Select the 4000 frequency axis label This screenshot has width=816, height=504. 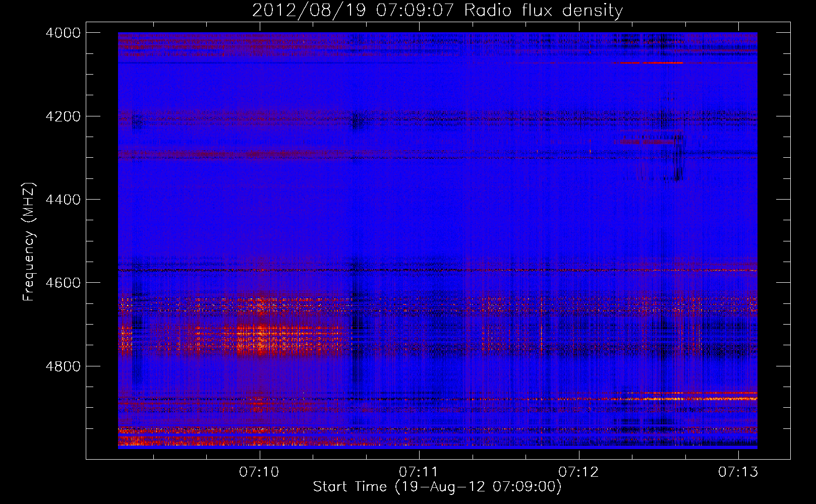click(63, 33)
